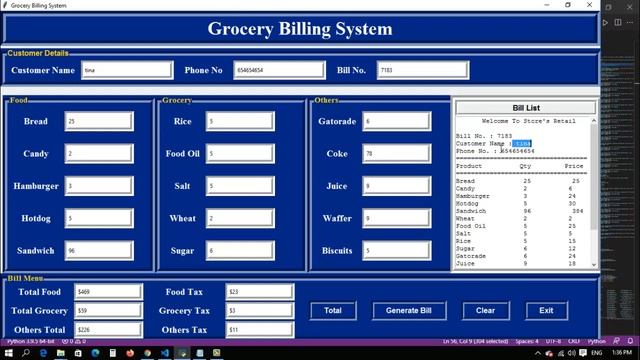Select the Salt quantity field
Viewport: 640px width, 360px height.
pyautogui.click(x=240, y=186)
